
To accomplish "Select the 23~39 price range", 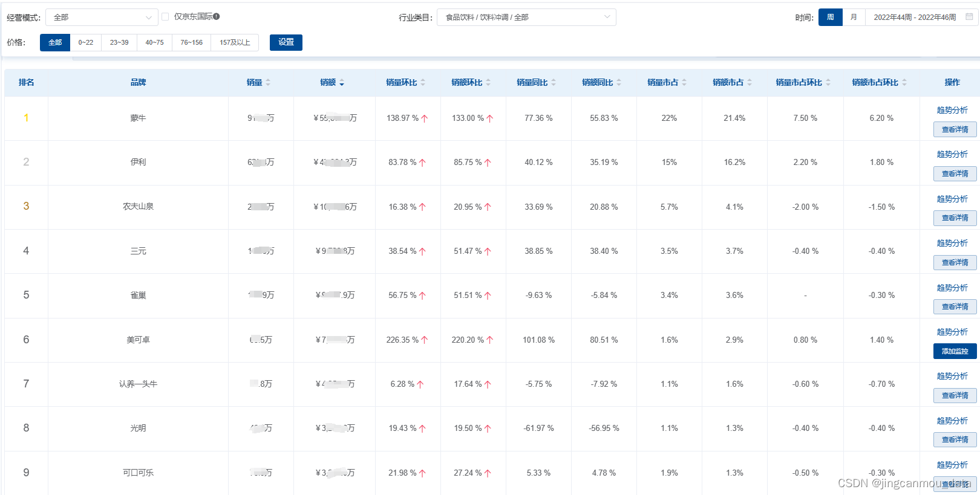I will (x=119, y=42).
